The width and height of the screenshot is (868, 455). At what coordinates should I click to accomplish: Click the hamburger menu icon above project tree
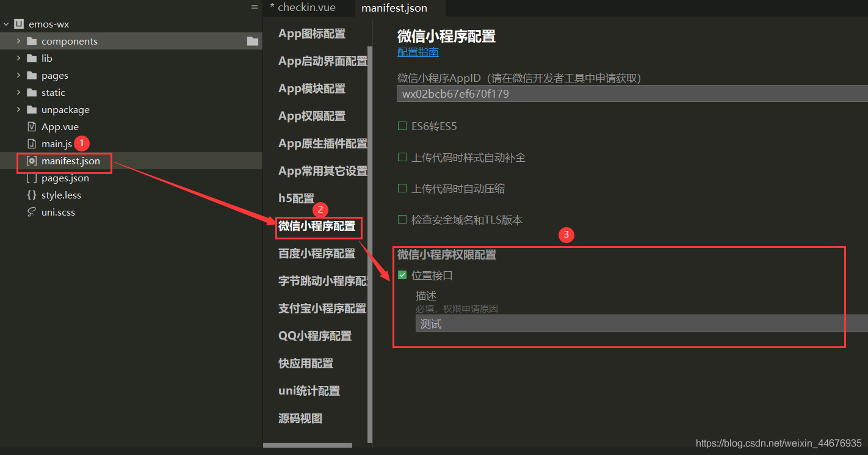tap(255, 7)
